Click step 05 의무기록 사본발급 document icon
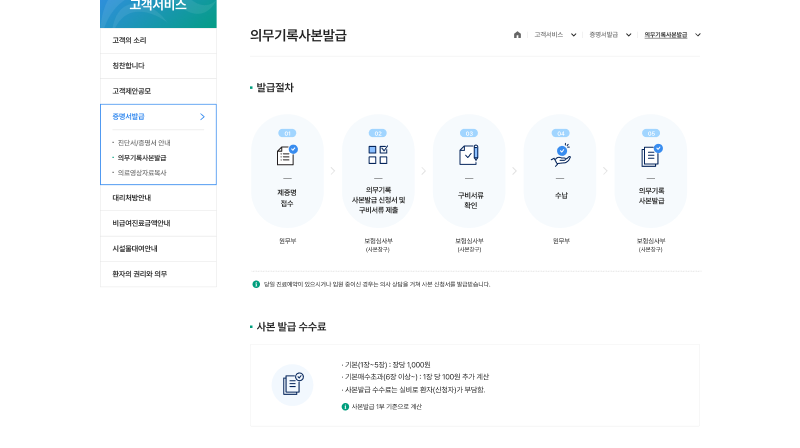Viewport: 800px width, 448px height. click(652, 155)
